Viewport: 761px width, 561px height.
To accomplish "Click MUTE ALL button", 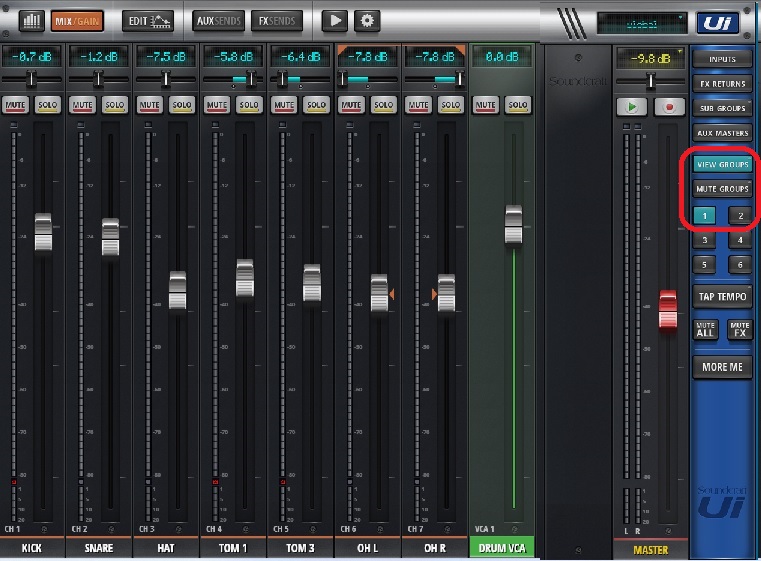I will coord(705,330).
